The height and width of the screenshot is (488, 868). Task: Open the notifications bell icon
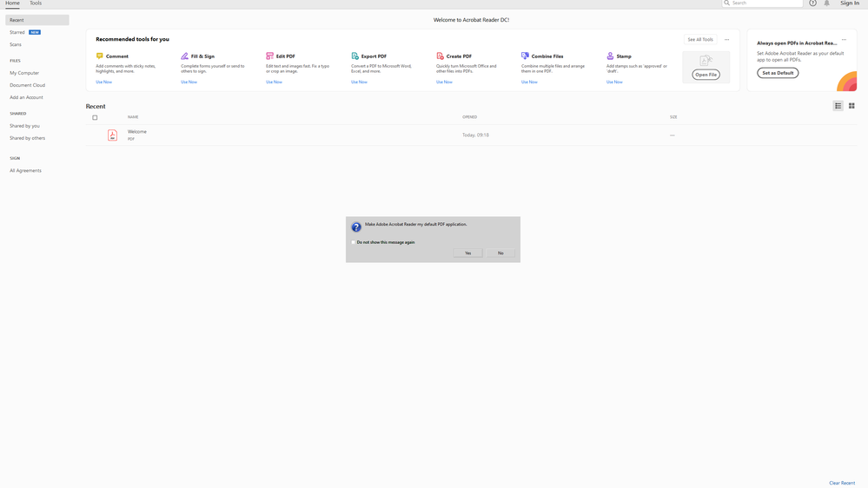coord(827,3)
